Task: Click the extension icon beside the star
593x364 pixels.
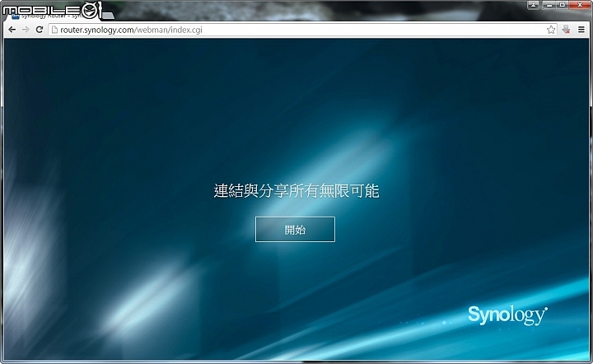Action: (566, 30)
